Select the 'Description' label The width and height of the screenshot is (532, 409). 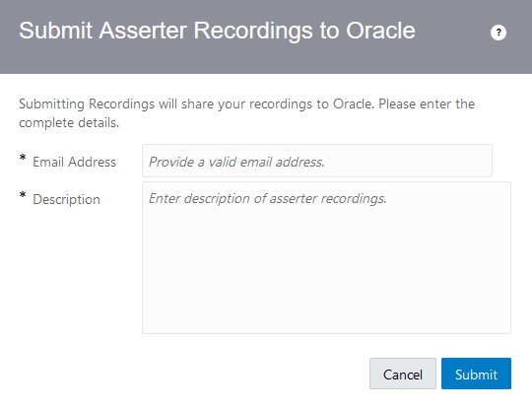point(67,199)
